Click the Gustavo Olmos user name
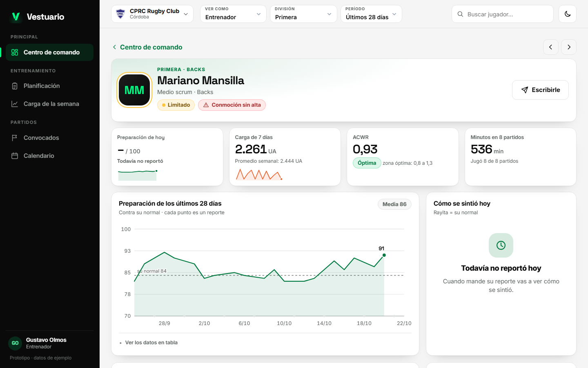The height and width of the screenshot is (368, 588). (46, 340)
